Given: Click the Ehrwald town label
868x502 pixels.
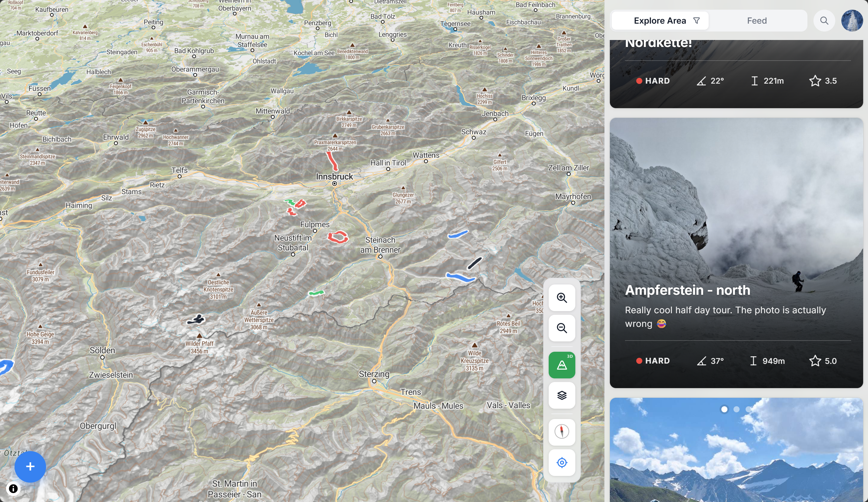Looking at the screenshot, I should tap(116, 137).
